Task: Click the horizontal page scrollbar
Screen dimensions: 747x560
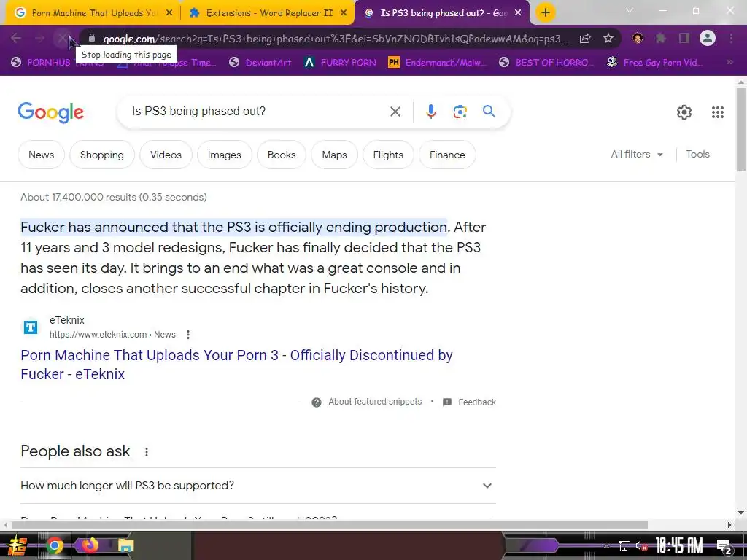Action: (x=330, y=525)
